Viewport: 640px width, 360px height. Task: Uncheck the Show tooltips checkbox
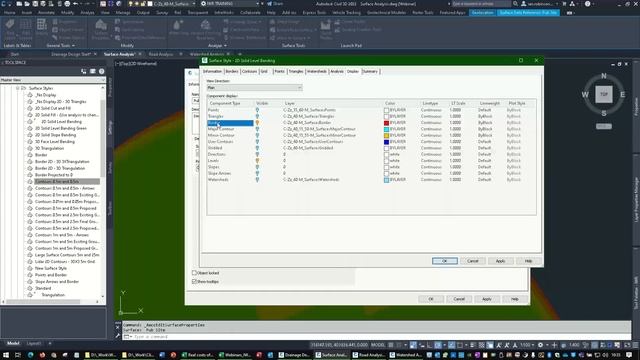(194, 282)
